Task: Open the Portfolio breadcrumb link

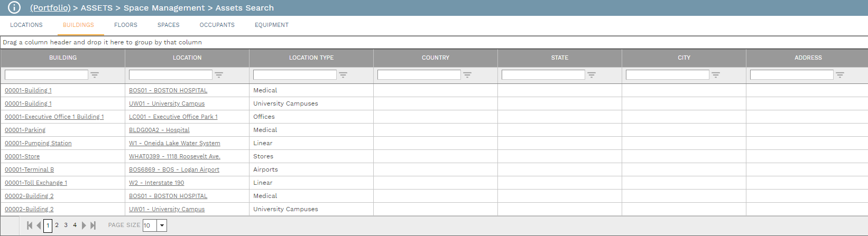Action: pos(50,8)
